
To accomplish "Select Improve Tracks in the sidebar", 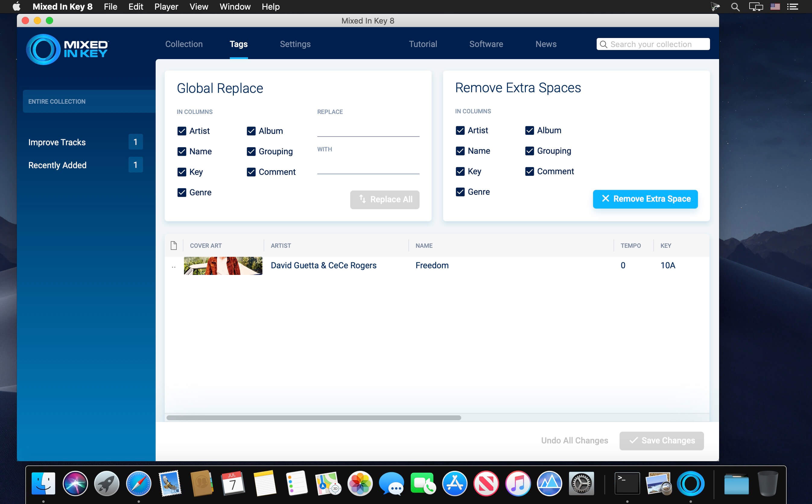I will point(57,142).
